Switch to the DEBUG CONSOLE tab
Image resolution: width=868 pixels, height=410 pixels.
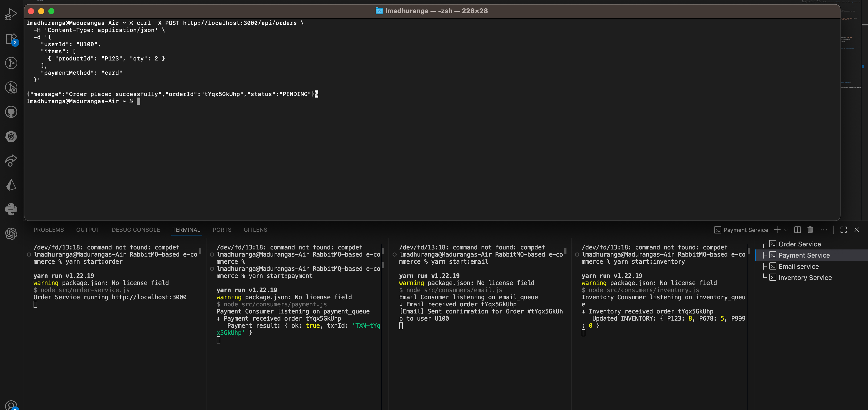pyautogui.click(x=136, y=230)
